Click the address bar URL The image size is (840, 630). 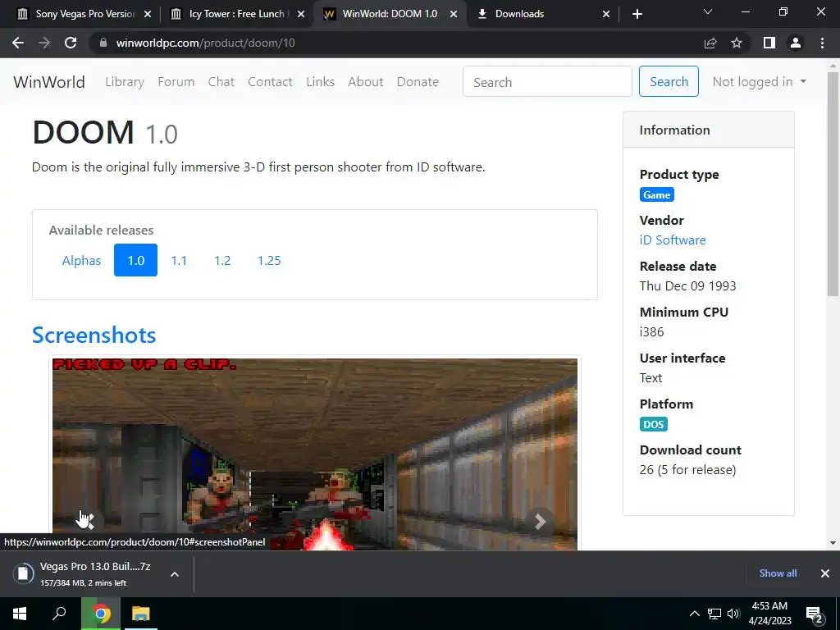click(x=205, y=43)
